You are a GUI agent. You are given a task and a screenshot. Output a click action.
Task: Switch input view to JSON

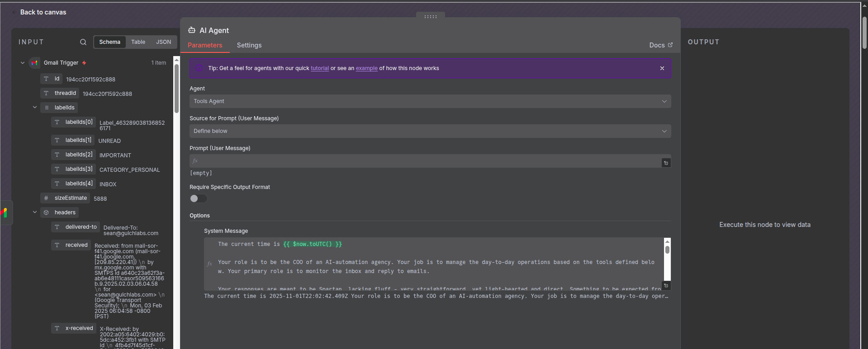pos(163,42)
